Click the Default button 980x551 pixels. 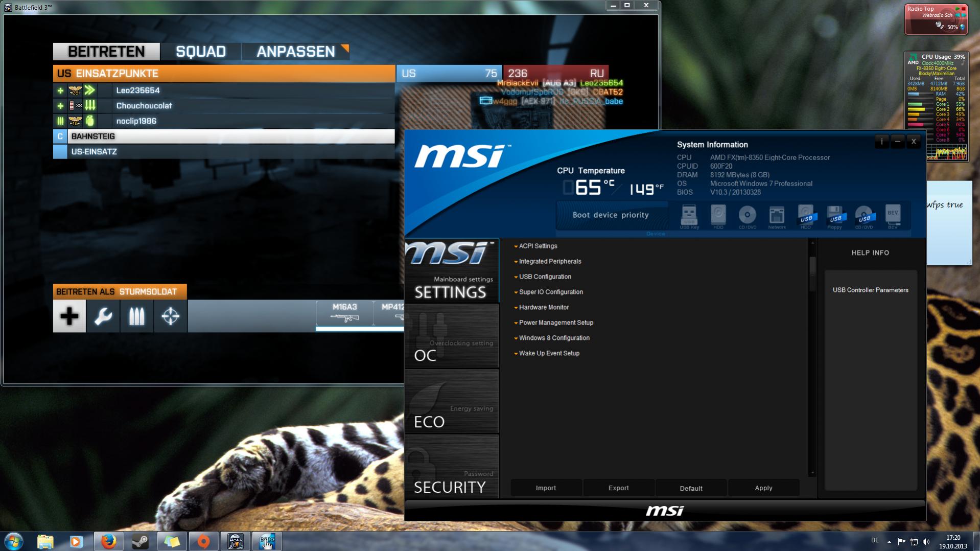pyautogui.click(x=691, y=488)
